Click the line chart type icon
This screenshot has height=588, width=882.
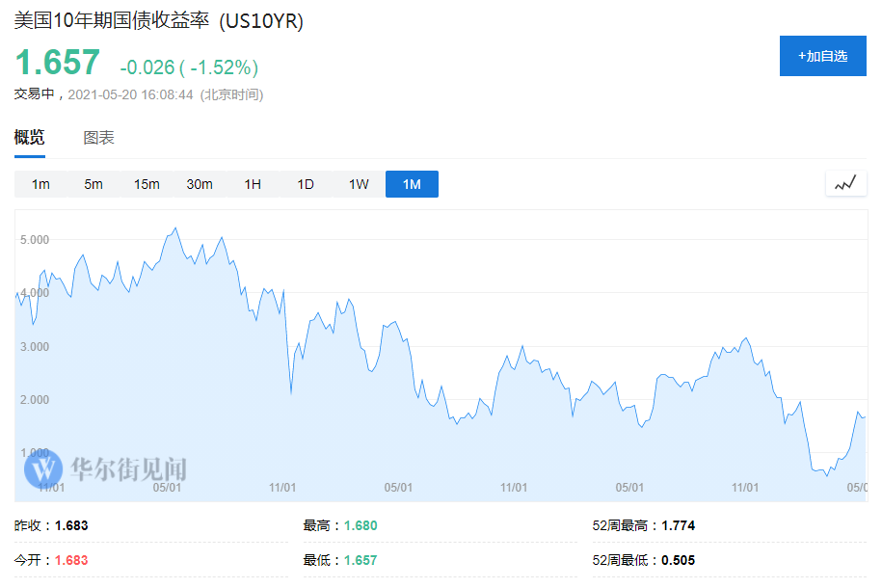coord(845,183)
